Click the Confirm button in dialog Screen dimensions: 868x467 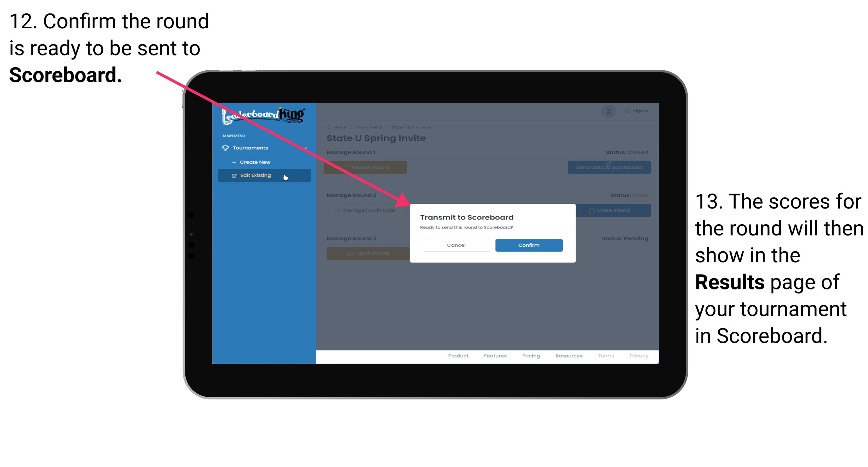coord(527,244)
